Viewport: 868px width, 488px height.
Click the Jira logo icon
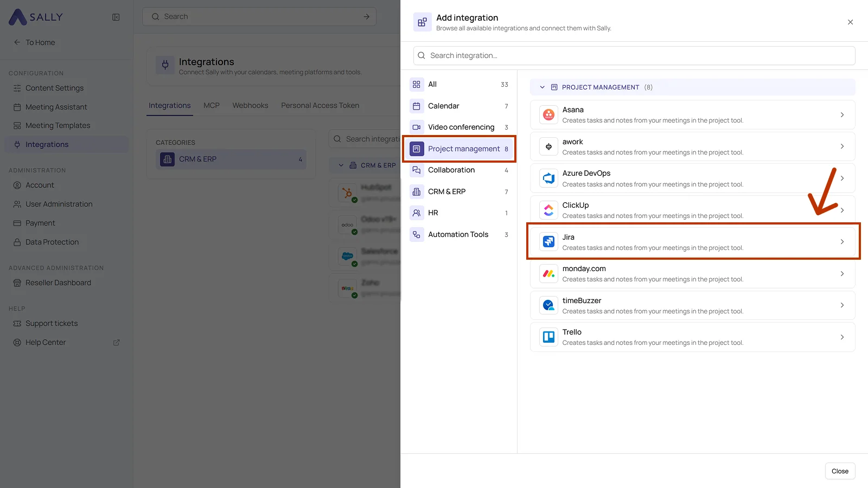pyautogui.click(x=548, y=242)
